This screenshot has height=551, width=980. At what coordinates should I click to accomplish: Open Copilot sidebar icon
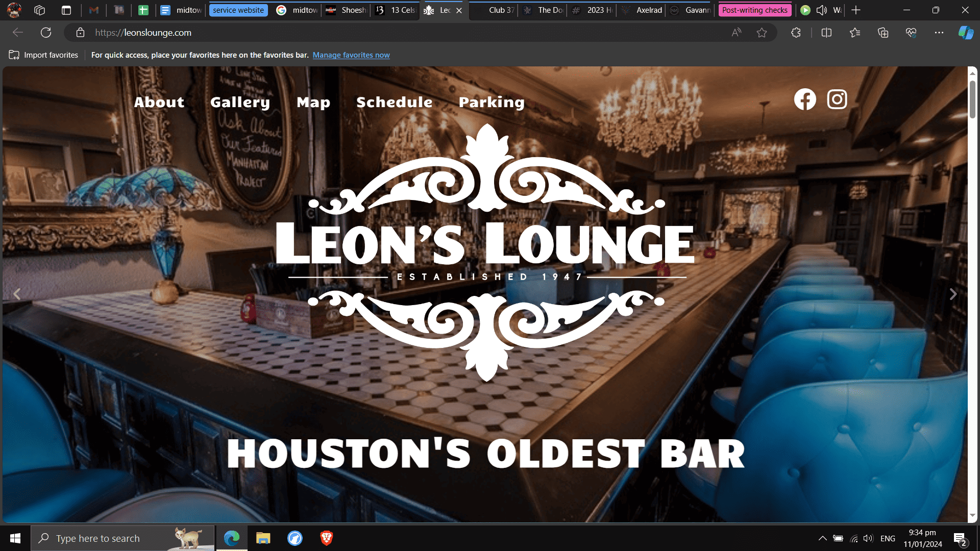[x=966, y=33]
